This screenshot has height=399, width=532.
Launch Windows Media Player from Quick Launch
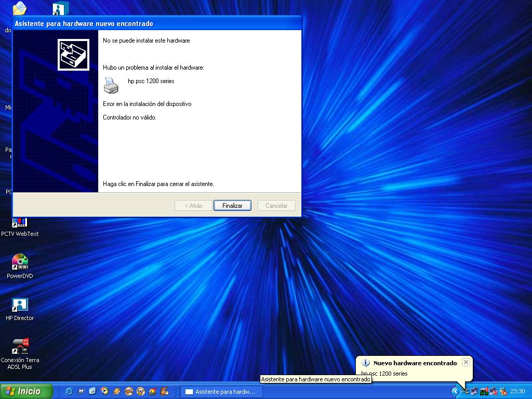tap(104, 391)
